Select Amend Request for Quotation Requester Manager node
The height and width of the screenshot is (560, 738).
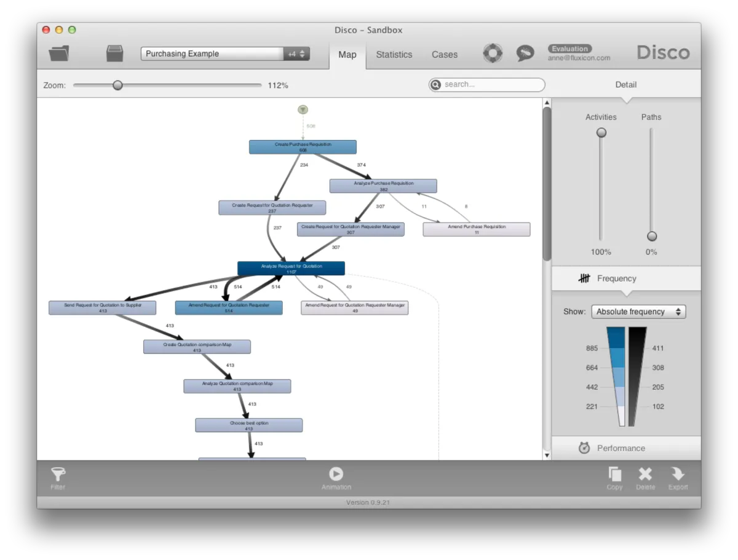pos(355,308)
